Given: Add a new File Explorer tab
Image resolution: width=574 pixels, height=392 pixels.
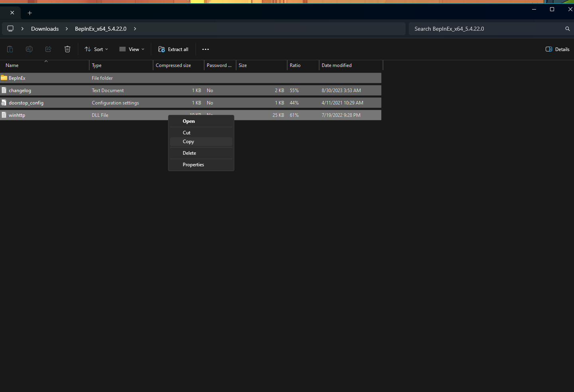Looking at the screenshot, I should pos(30,13).
